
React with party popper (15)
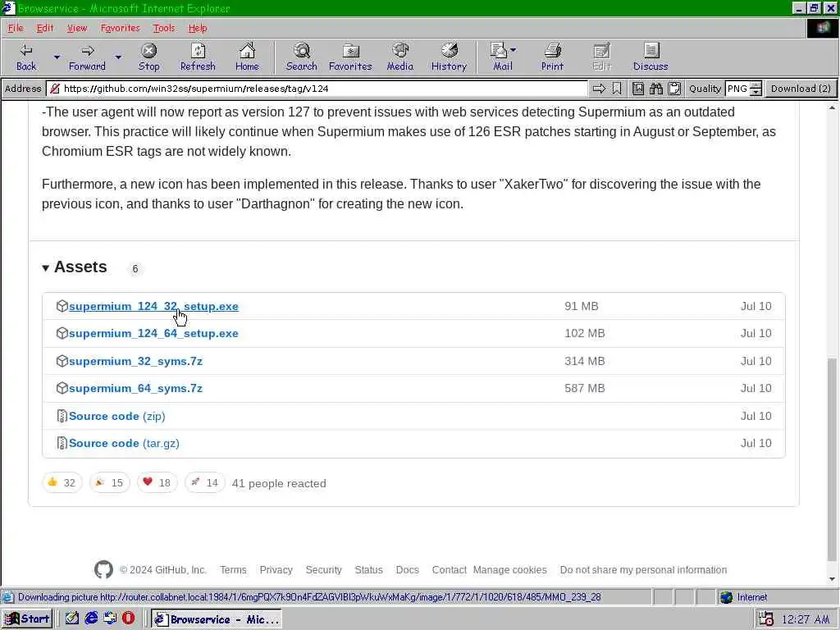[x=110, y=482]
